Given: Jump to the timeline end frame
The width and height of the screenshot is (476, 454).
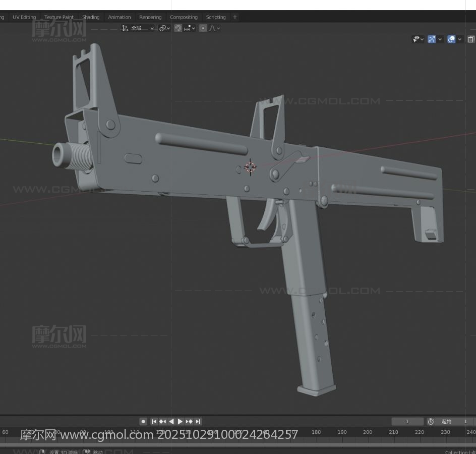Looking at the screenshot, I should (198, 421).
